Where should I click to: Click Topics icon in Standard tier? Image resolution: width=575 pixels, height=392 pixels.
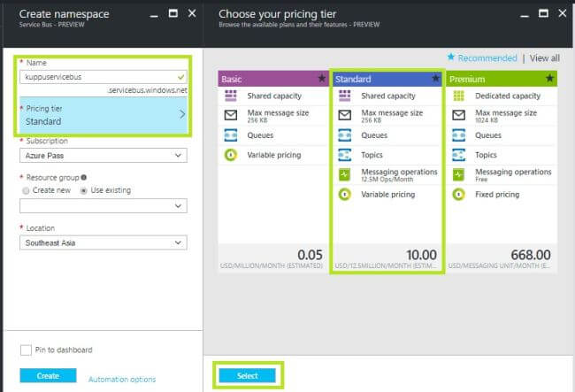345,155
